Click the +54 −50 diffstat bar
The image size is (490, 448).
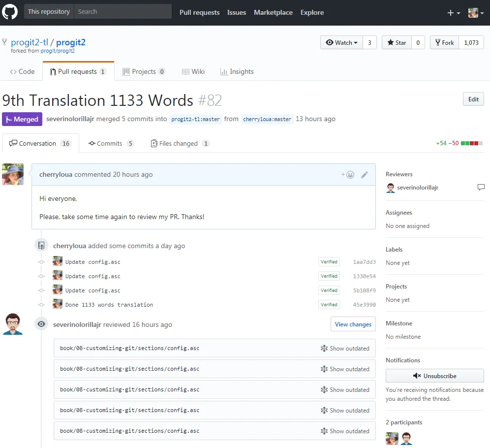459,143
